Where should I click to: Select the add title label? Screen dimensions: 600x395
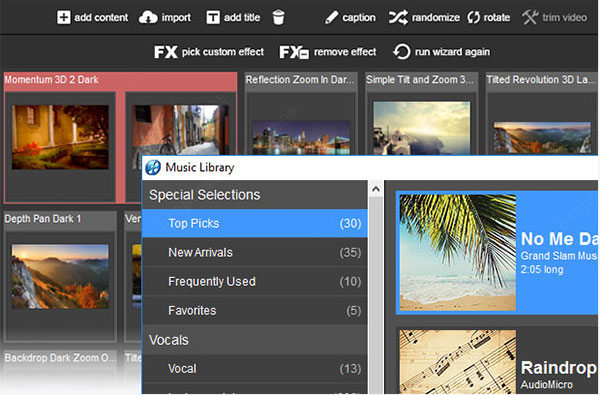click(242, 18)
